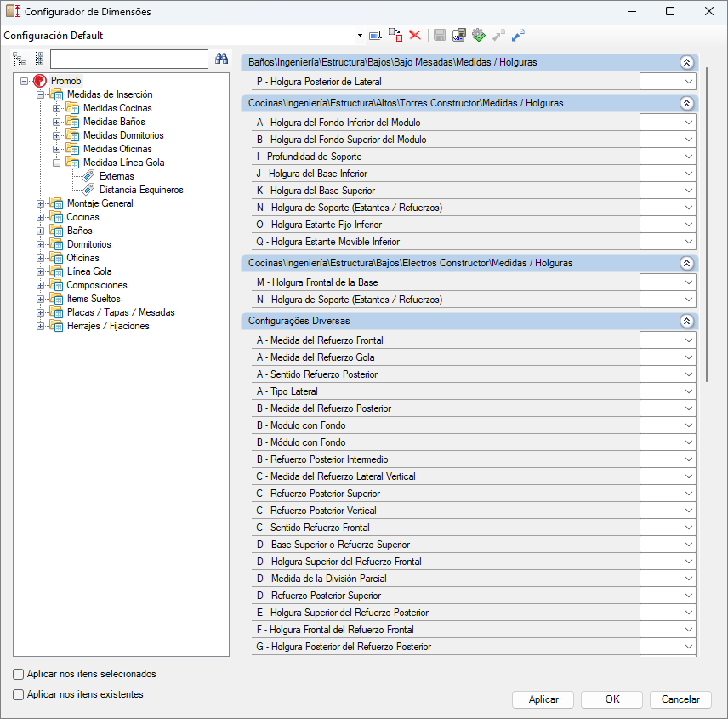Select 'Distancia Esquineros' tree item

(140, 190)
